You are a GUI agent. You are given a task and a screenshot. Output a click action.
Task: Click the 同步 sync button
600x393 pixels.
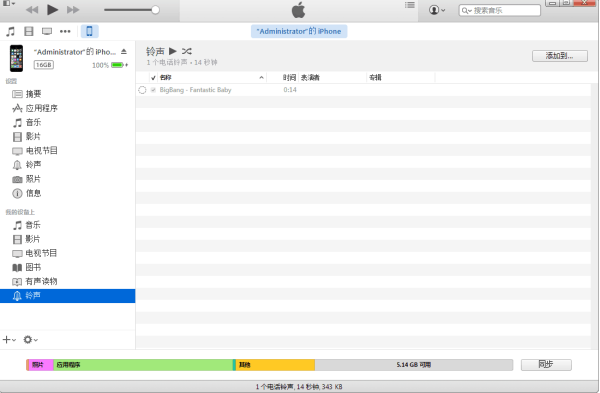[546, 365]
